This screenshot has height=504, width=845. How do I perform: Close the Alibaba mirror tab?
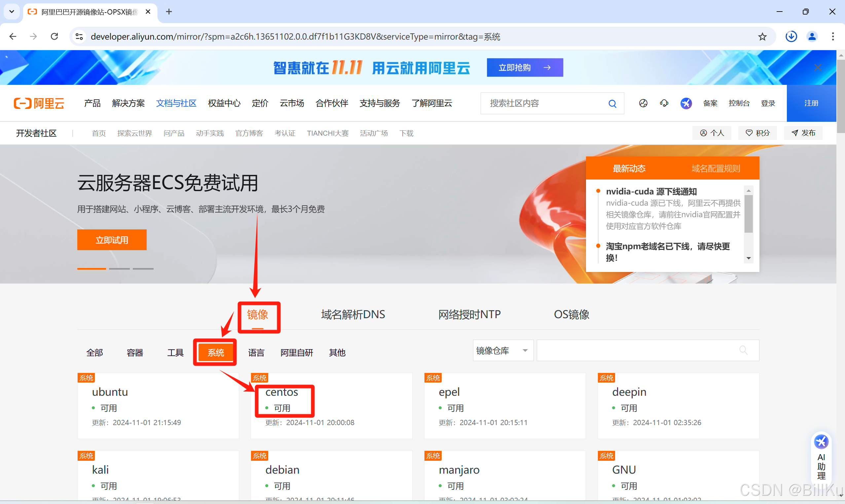[x=148, y=12]
